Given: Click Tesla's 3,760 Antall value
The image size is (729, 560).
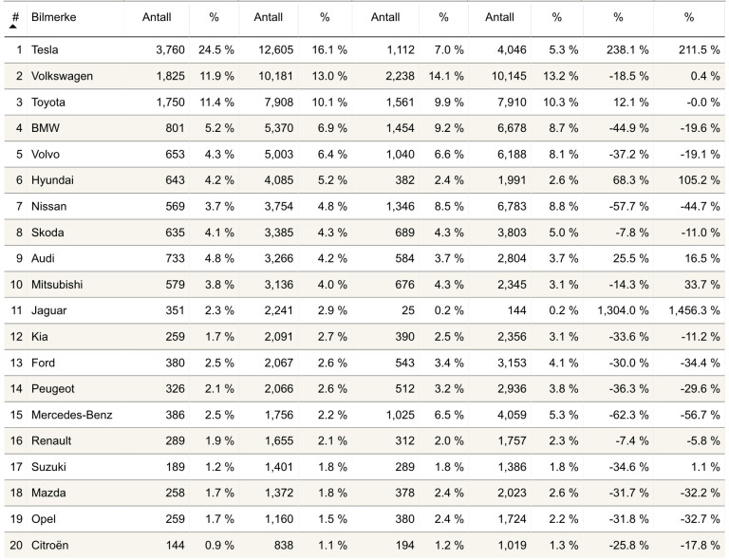Looking at the screenshot, I should (170, 49).
